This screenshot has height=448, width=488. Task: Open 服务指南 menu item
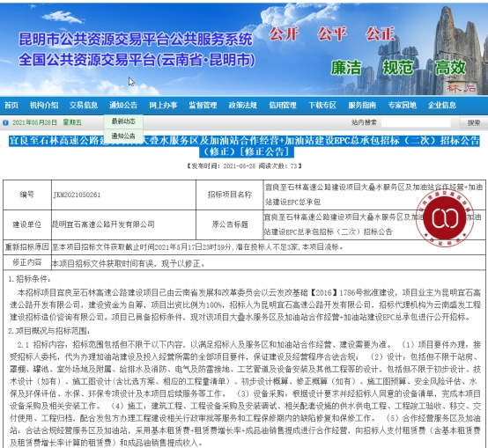362,105
